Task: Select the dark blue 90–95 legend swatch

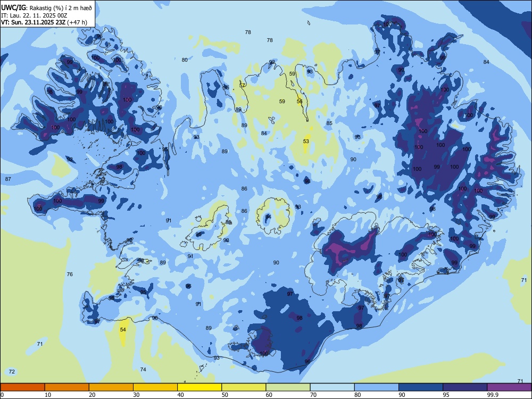Action: [421, 387]
